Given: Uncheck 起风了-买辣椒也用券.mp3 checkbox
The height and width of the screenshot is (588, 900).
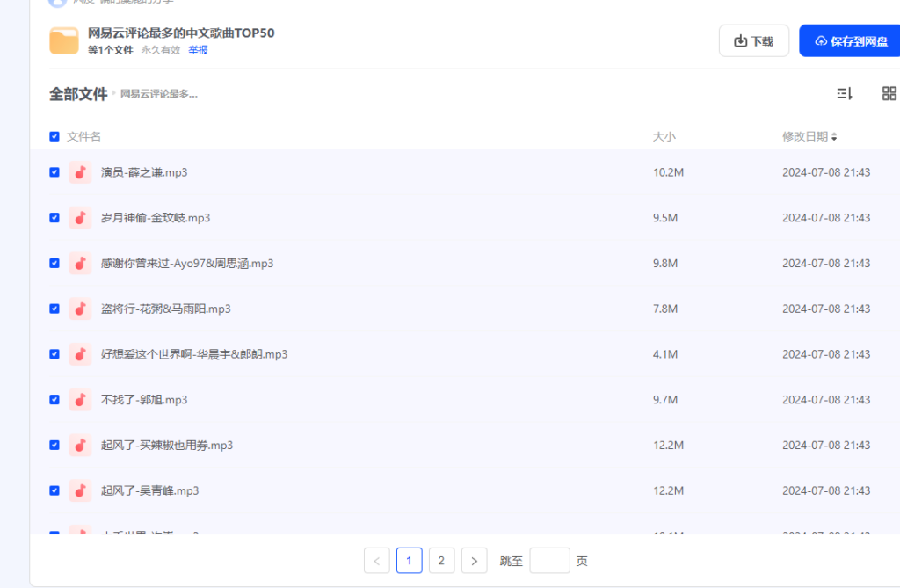Looking at the screenshot, I should [x=54, y=445].
